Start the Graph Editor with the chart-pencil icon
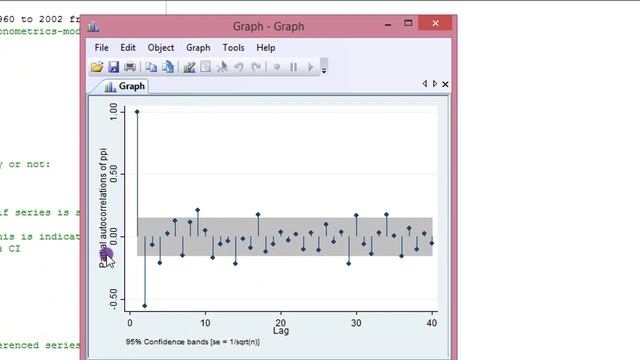 pos(189,67)
